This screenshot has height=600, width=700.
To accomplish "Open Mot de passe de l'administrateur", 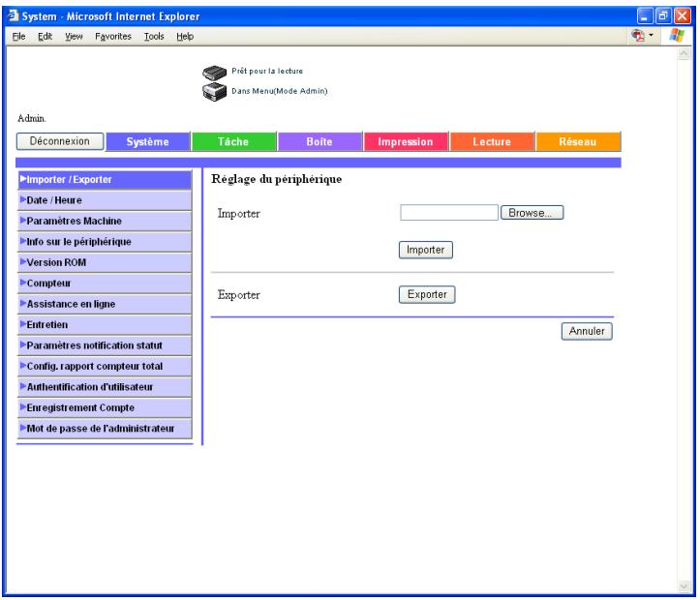I will [x=105, y=429].
